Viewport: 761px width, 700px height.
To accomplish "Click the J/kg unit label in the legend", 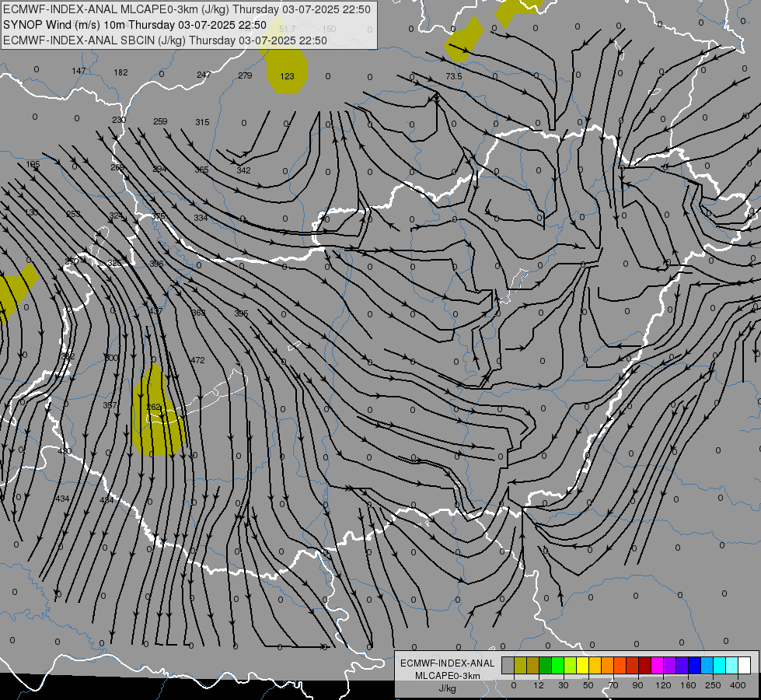I will 448,688.
